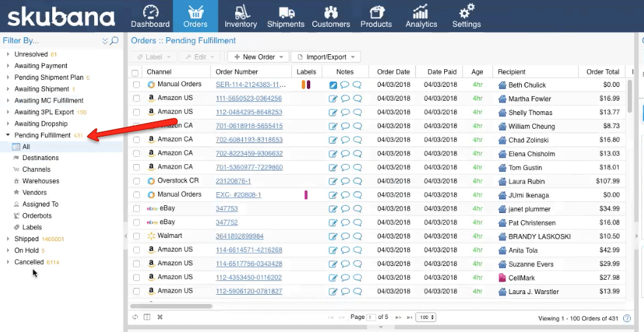This screenshot has width=644, height=332.
Task: Expand the Shipped filter group
Action: 8,239
